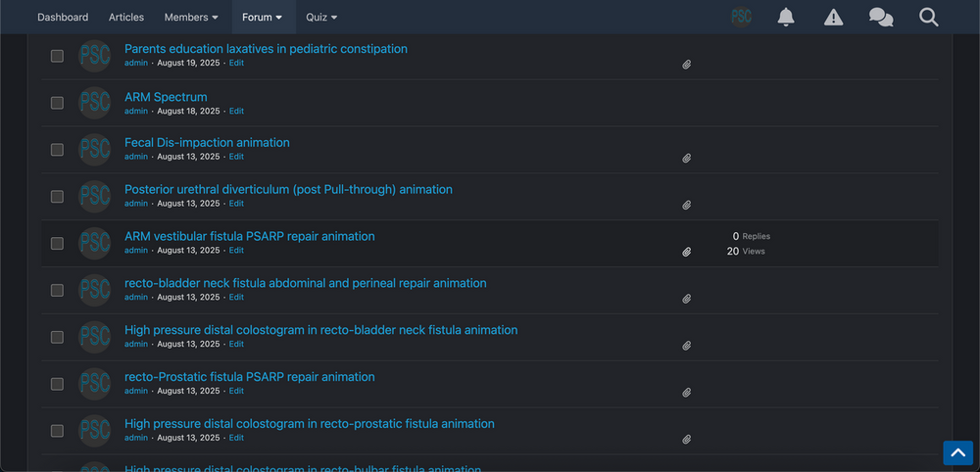Click August 19, 2025 date on Parents education thread
The image size is (980, 472).
pyautogui.click(x=188, y=63)
